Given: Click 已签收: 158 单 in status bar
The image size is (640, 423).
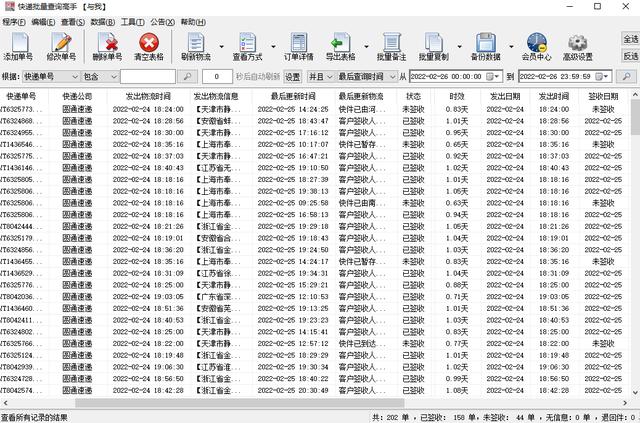Looking at the screenshot, I should tap(447, 418).
